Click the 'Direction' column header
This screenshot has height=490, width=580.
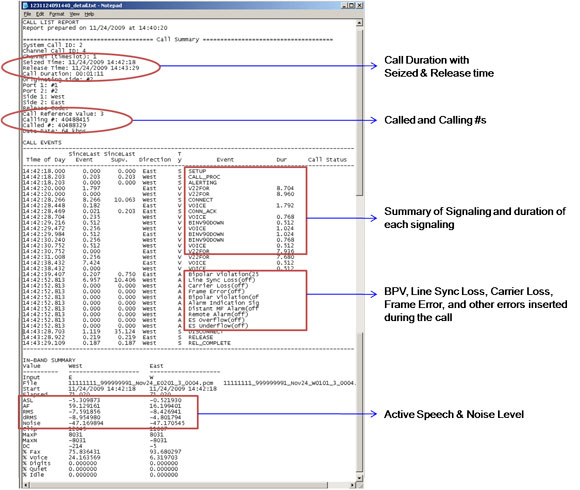click(x=155, y=160)
